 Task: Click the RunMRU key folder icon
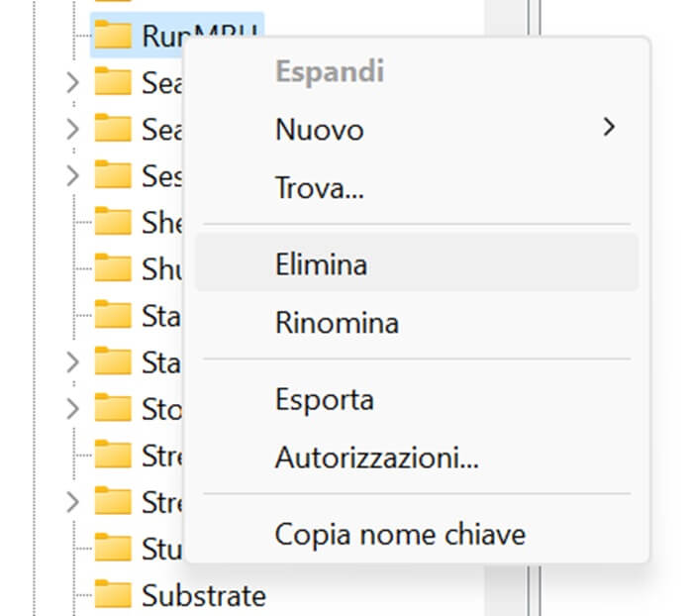click(113, 35)
